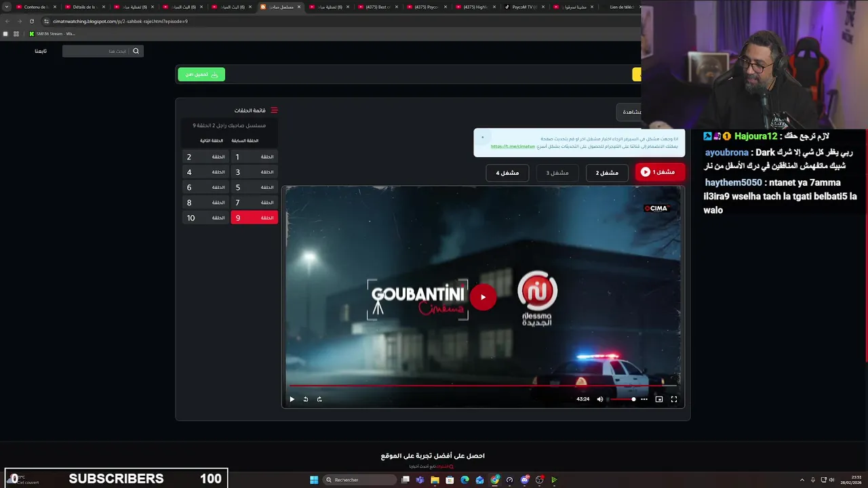Open episode 1 in the episode list
The height and width of the screenshot is (488, 868).
pos(254,157)
